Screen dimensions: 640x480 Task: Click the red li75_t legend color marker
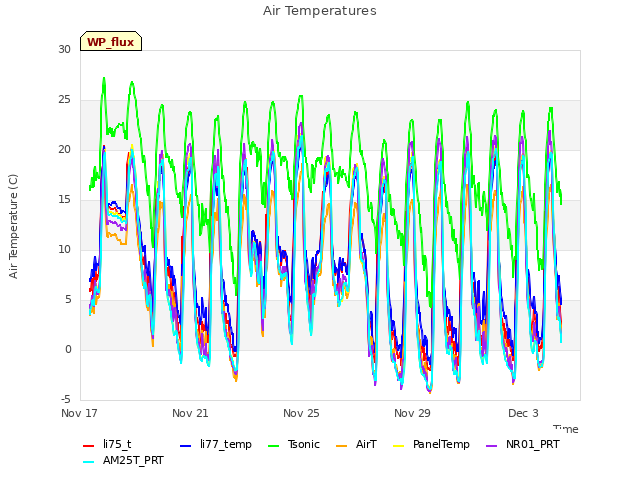pyautogui.click(x=89, y=446)
